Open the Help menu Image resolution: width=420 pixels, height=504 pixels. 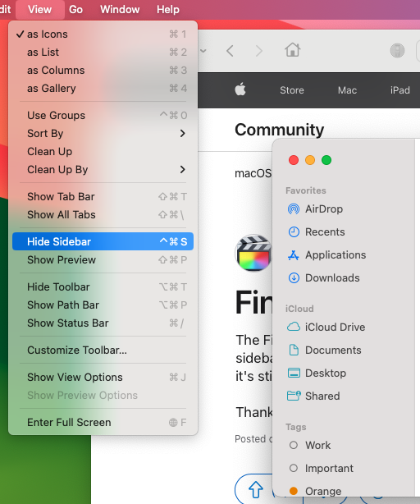click(168, 9)
